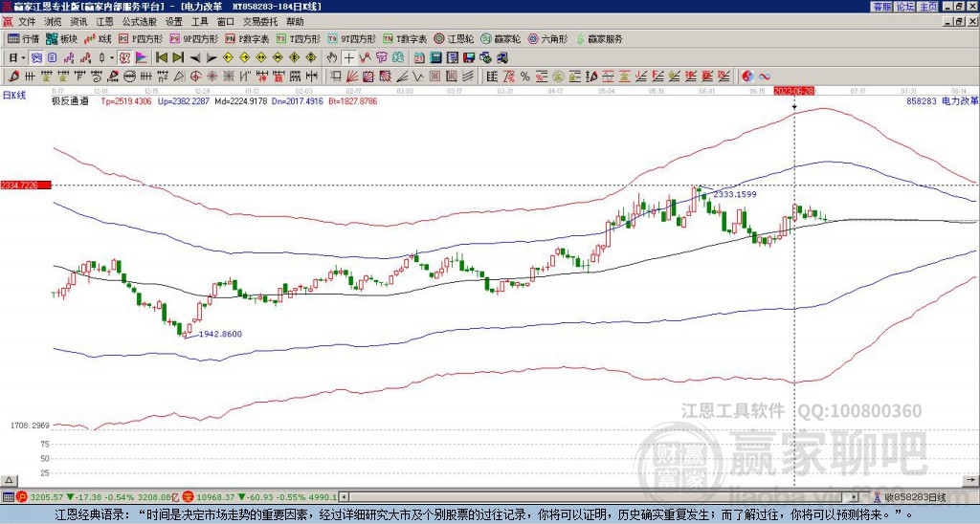The width and height of the screenshot is (980, 524).
Task: Open the 资讯 menu
Action: tap(78, 22)
